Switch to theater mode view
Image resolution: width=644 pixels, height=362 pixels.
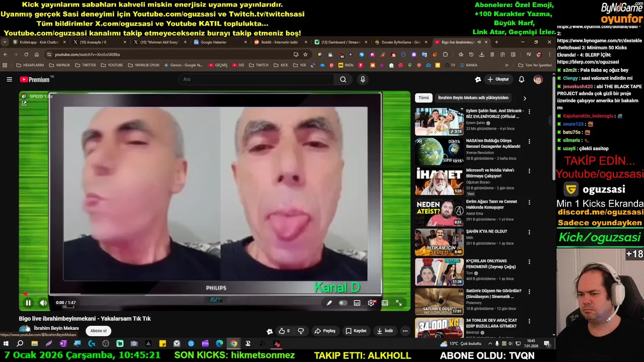coord(385,303)
